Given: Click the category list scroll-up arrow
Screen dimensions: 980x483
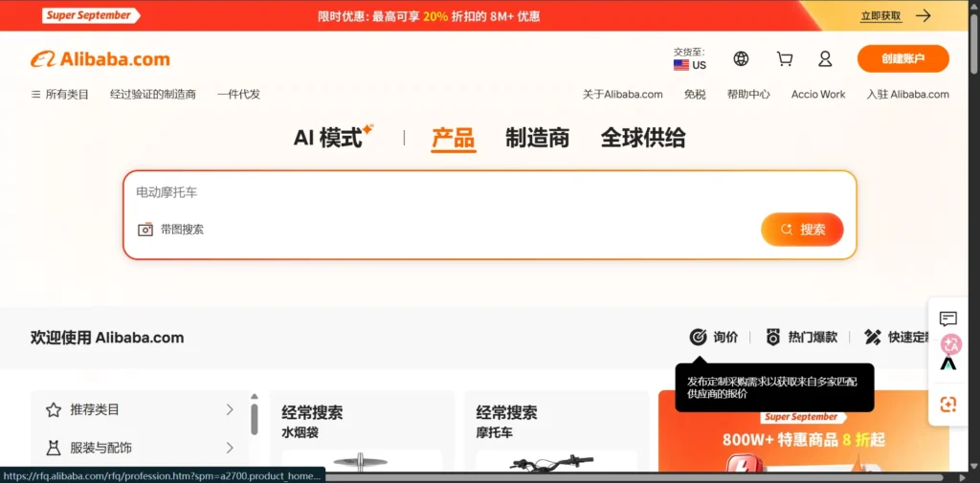Looking at the screenshot, I should click(255, 396).
